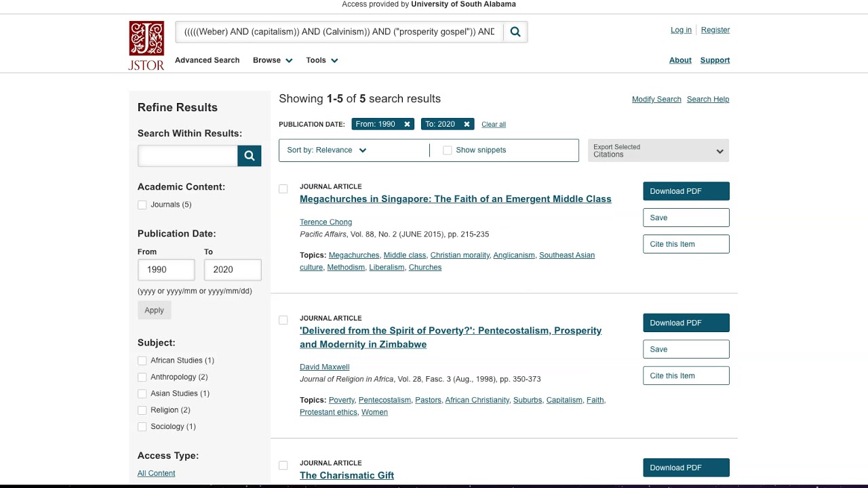This screenshot has height=488, width=868.
Task: Open the Pastors topic link
Action: [428, 401]
